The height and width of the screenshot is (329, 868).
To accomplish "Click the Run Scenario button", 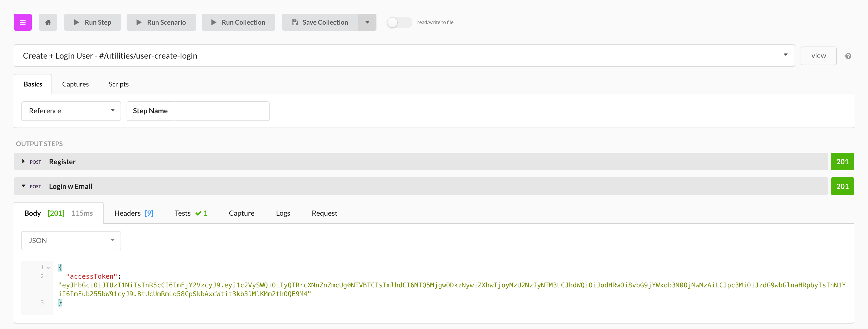I will [161, 22].
